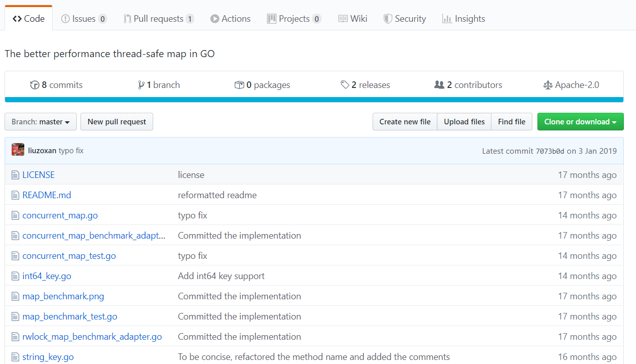Screen dimensions: 636x364
Task: Click the Apache-2.0 license scale icon
Action: [x=548, y=85]
